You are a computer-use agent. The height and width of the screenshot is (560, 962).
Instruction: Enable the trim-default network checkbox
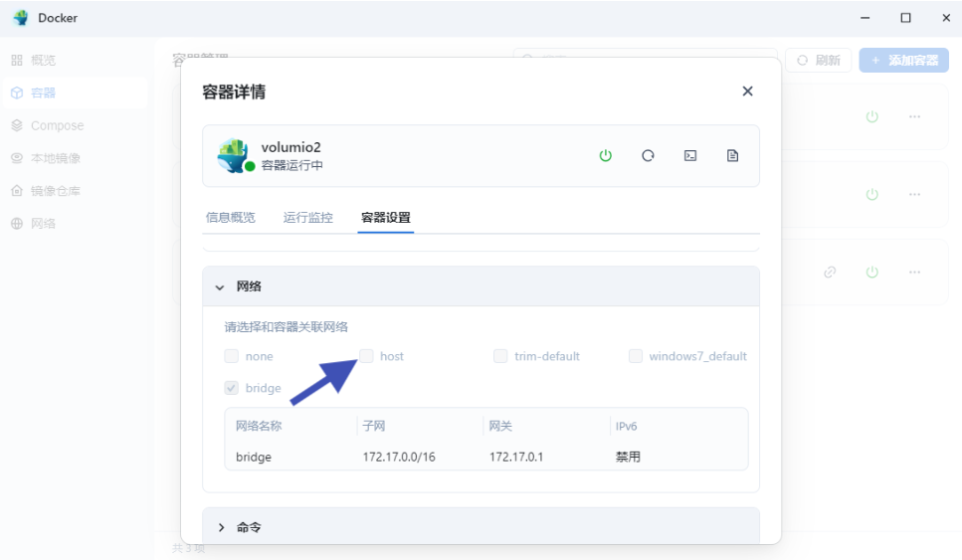point(501,356)
